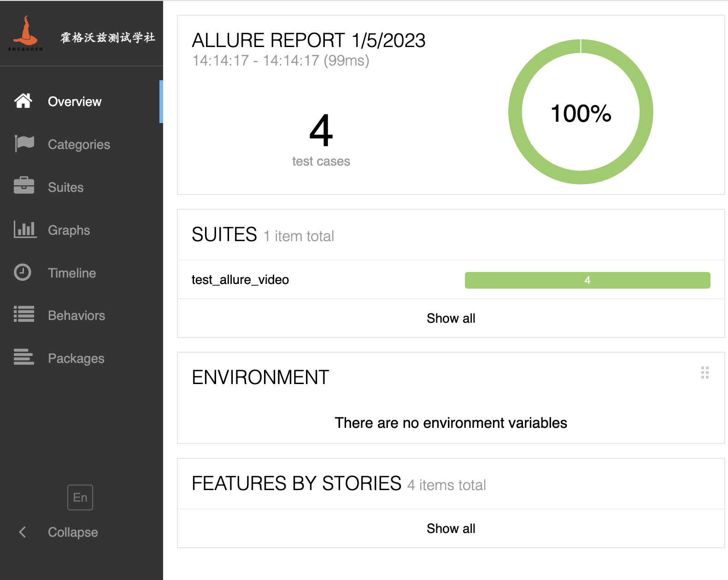The width and height of the screenshot is (728, 580).
Task: Click the Chinese academy name text
Action: 108,37
